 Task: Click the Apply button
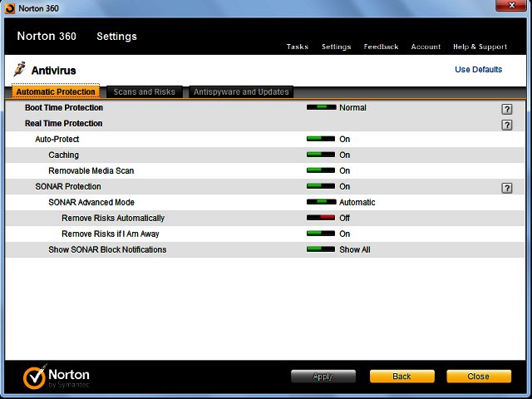[x=323, y=377]
